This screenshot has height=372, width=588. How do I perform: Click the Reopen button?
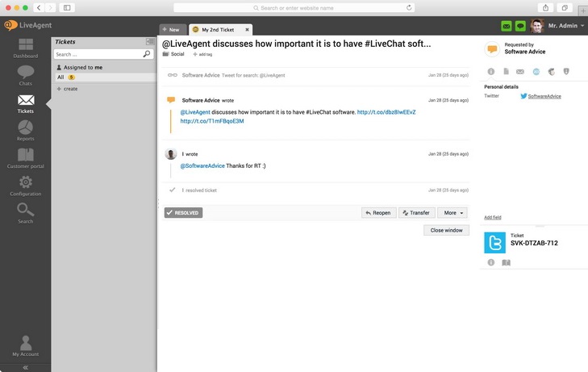point(379,212)
